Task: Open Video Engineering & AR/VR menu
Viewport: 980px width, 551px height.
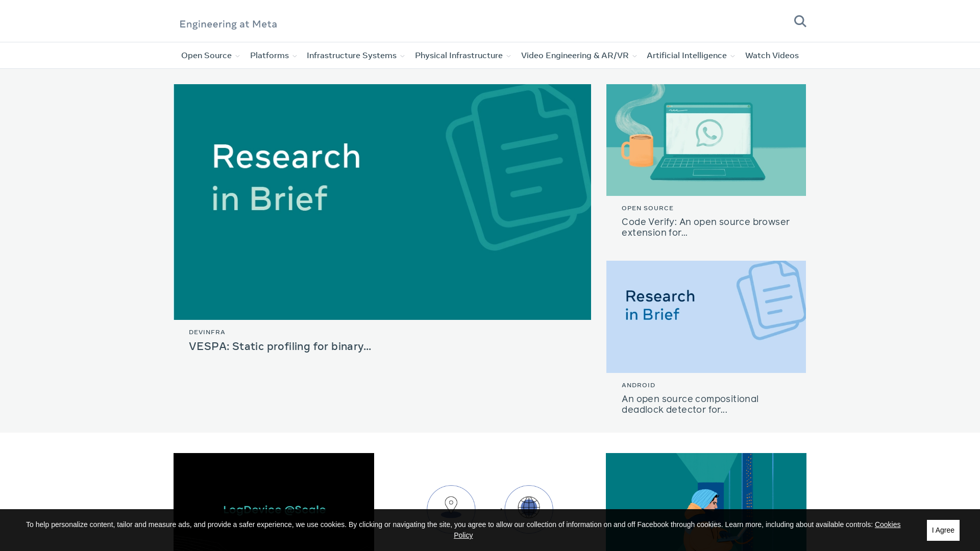Action: (575, 55)
